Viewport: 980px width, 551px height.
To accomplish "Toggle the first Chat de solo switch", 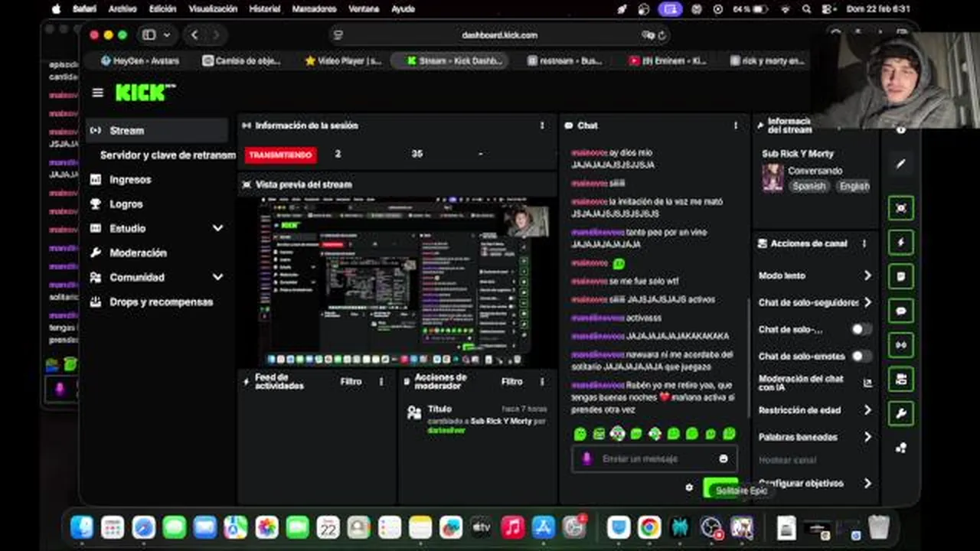I will coord(861,329).
